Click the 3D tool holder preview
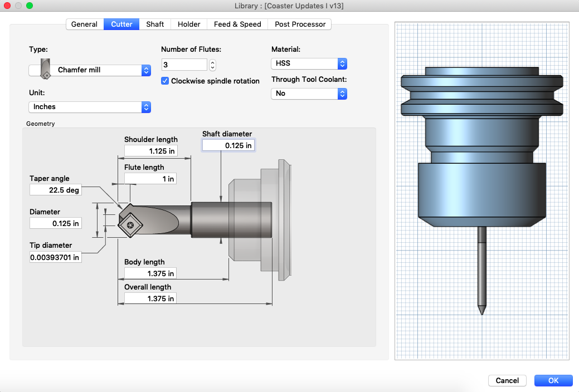 pyautogui.click(x=482, y=191)
